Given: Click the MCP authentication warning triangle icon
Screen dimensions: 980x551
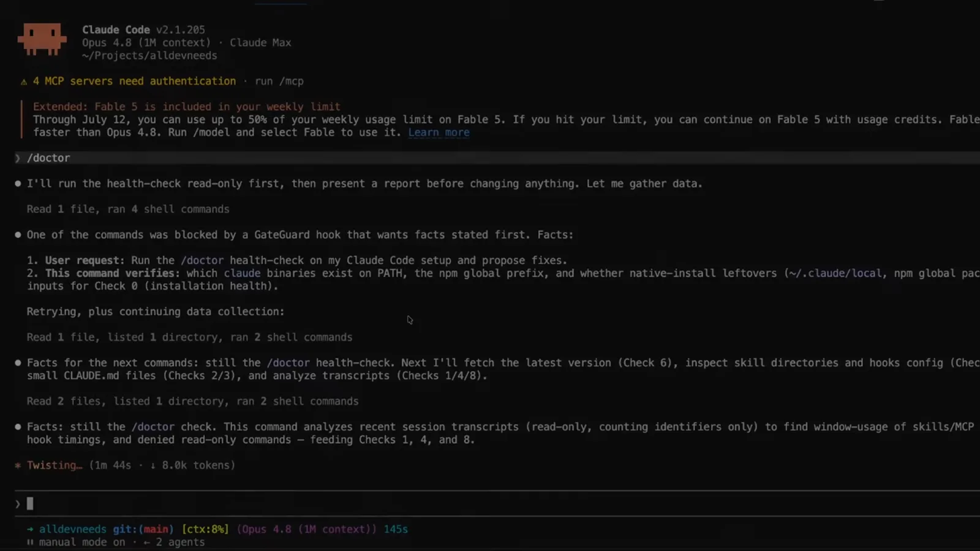Looking at the screenshot, I should (x=24, y=81).
